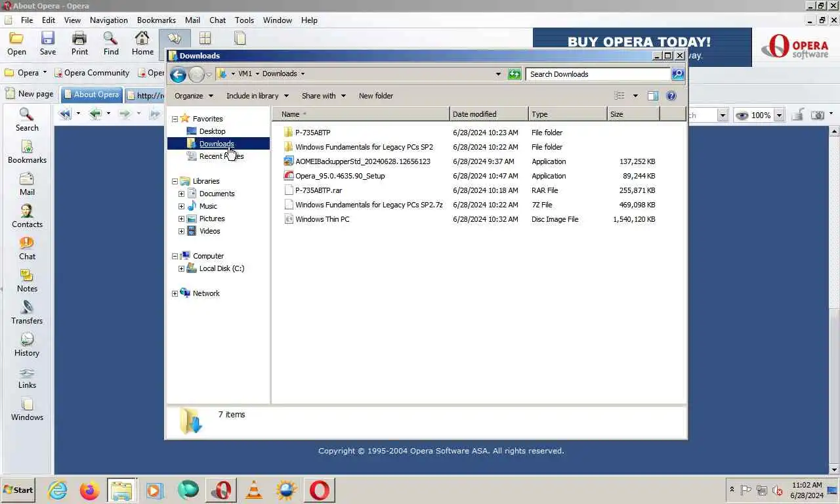Expand the Local Disk (C:) node
This screenshot has height=504, width=840.
182,269
